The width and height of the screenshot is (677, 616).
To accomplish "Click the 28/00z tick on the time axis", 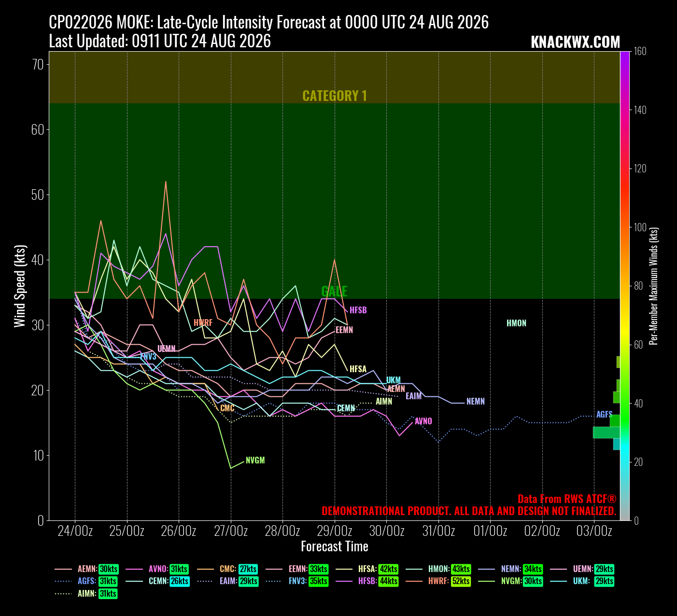I will click(282, 532).
